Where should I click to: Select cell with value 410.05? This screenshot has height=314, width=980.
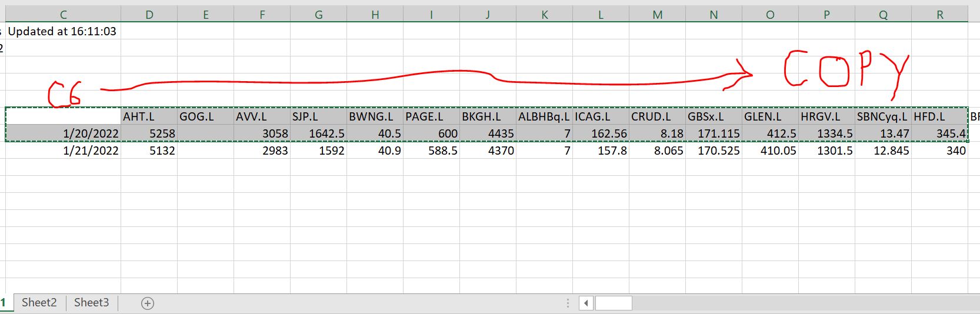click(x=770, y=151)
